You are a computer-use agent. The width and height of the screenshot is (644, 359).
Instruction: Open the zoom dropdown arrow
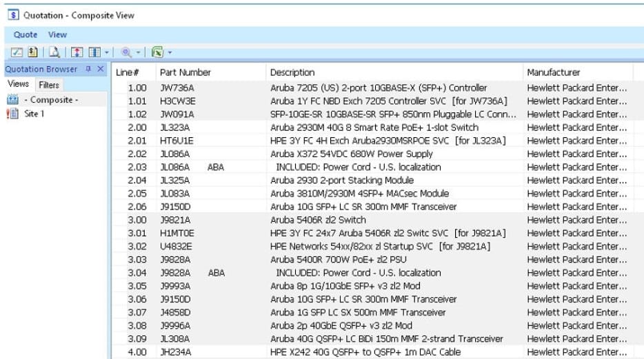pyautogui.click(x=138, y=52)
